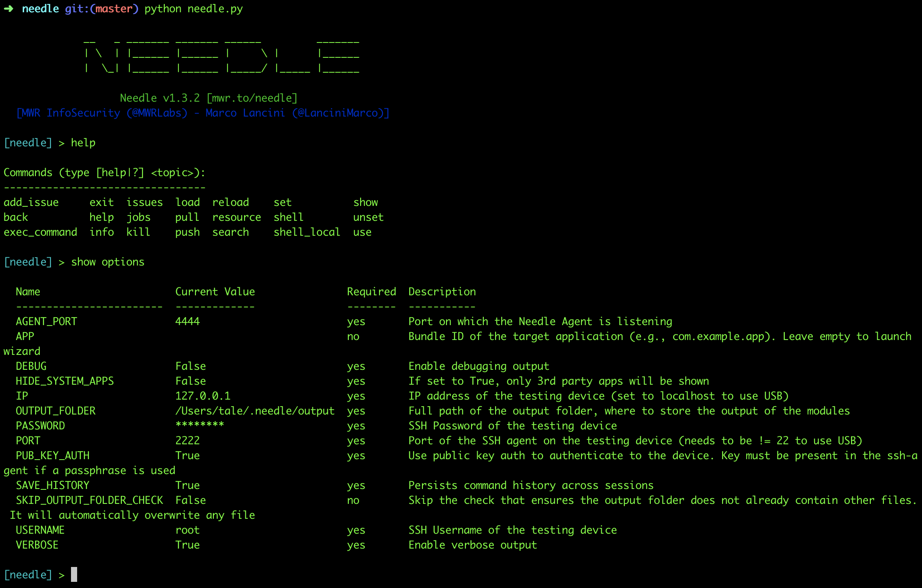Click the HIDE_SYSTEM_APPS False value

[x=191, y=381]
